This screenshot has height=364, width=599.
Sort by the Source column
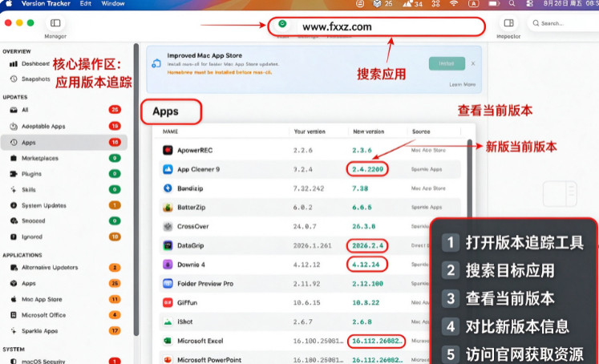[421, 131]
